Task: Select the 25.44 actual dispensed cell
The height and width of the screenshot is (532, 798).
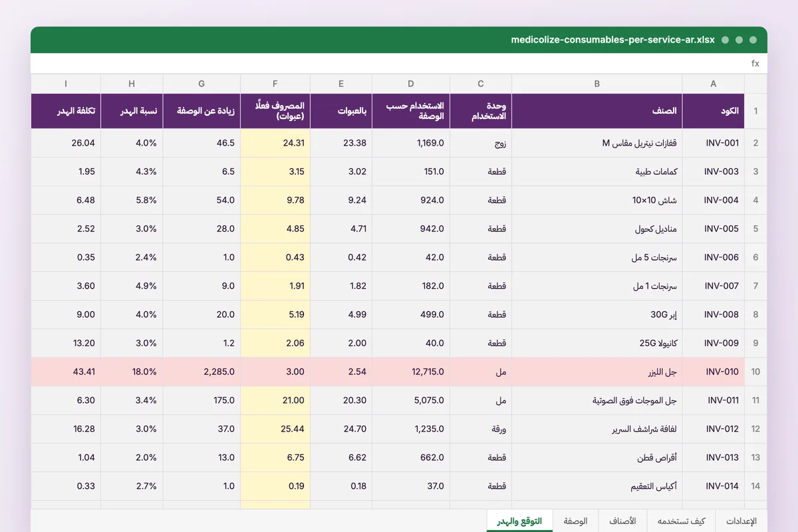Action: pyautogui.click(x=275, y=429)
